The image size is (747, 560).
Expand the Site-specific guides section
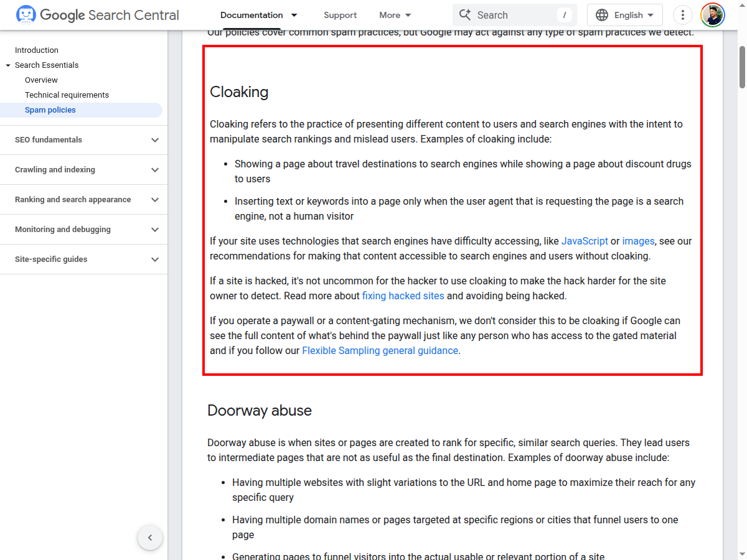(x=155, y=259)
